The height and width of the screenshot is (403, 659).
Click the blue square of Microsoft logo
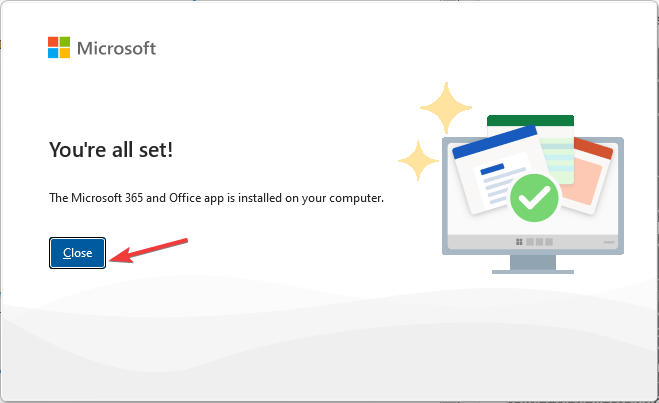[x=53, y=53]
